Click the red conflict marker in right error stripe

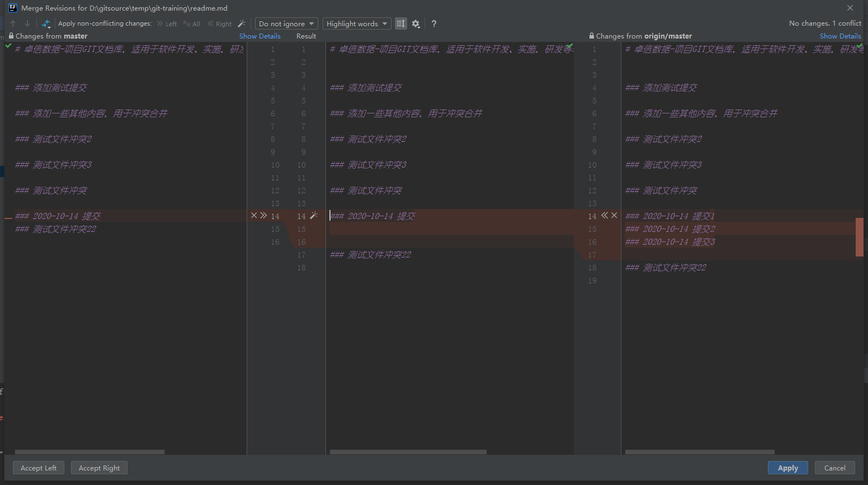(x=860, y=237)
